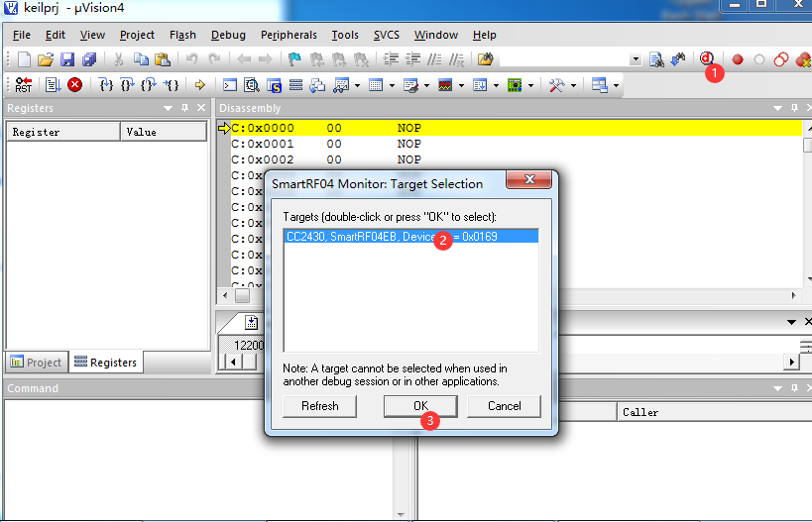Cancel the Target Selection dialog

504,406
